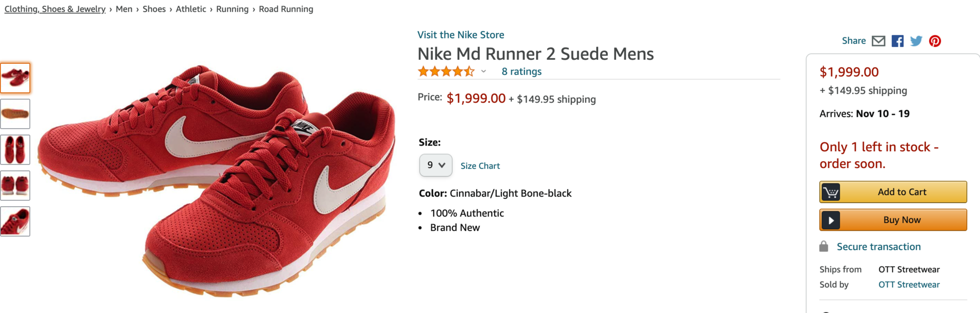Go to Clothing, Shoes & Jewelry breadcrumb
The height and width of the screenshot is (313, 980).
click(55, 9)
